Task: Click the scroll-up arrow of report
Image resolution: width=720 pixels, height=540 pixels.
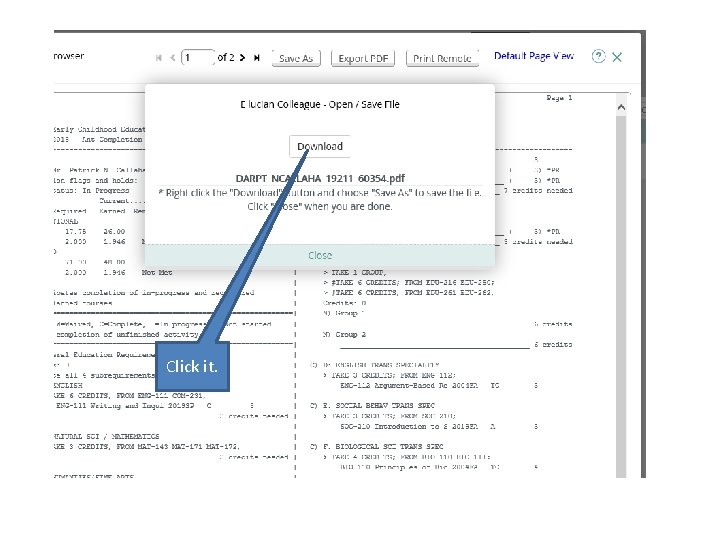Action: (x=621, y=107)
